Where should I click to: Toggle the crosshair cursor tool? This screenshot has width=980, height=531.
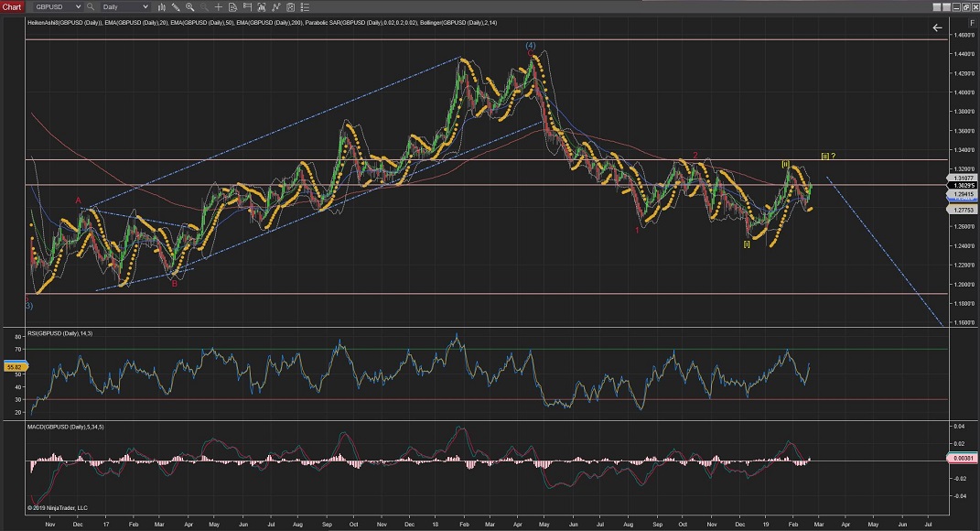pos(217,6)
